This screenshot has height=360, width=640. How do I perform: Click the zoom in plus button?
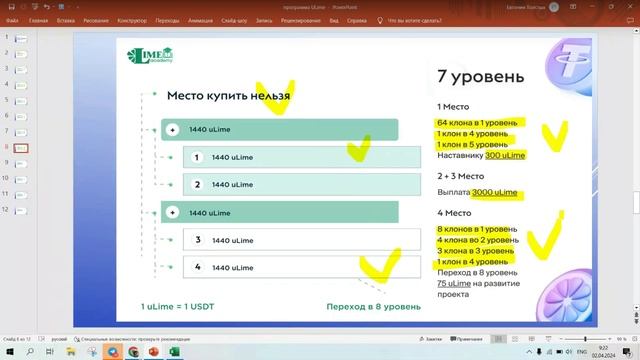[x=609, y=339]
